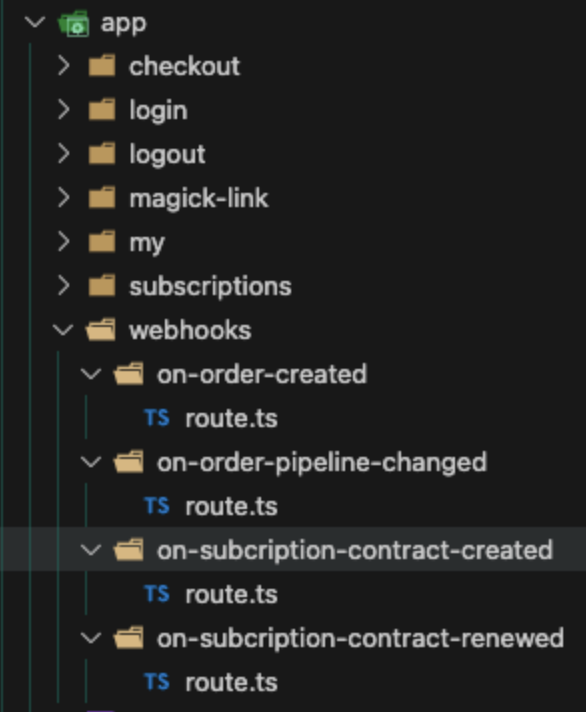The height and width of the screenshot is (712, 586).
Task: Expand the login folder chevron
Action: [64, 110]
